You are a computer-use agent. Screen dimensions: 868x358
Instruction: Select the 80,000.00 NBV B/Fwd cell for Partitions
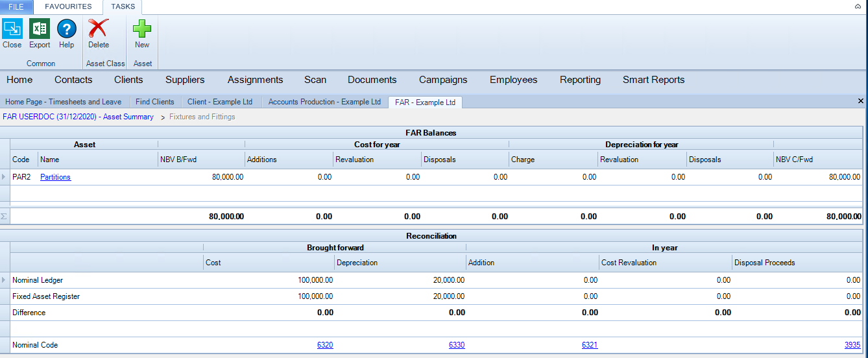(x=201, y=176)
